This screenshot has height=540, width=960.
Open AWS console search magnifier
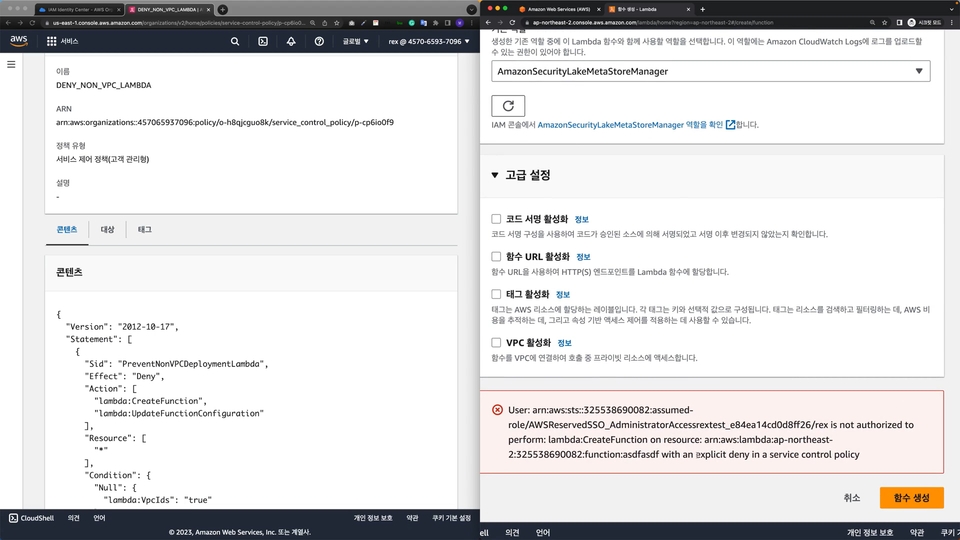tap(235, 41)
